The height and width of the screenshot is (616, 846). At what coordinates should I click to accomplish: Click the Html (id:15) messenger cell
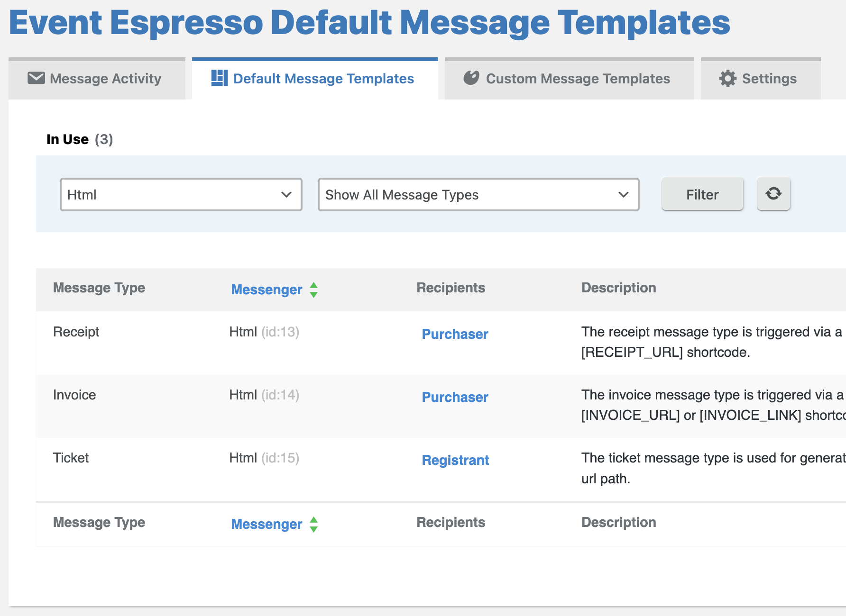click(x=264, y=458)
